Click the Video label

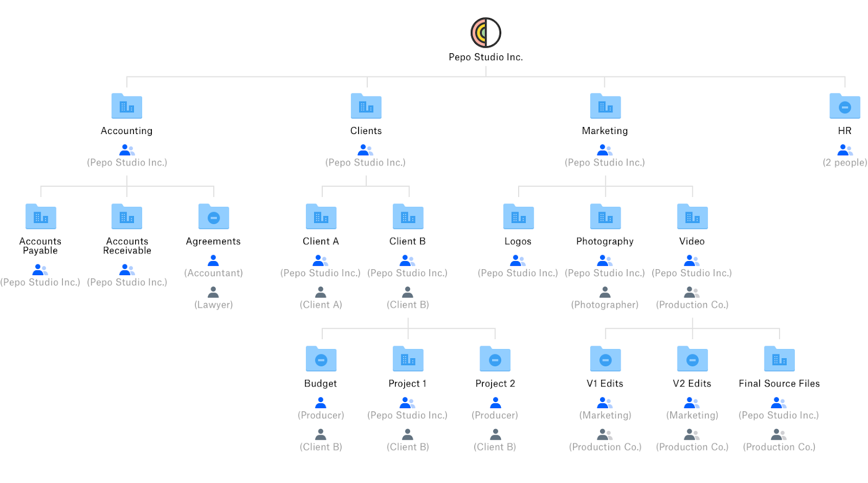(692, 241)
